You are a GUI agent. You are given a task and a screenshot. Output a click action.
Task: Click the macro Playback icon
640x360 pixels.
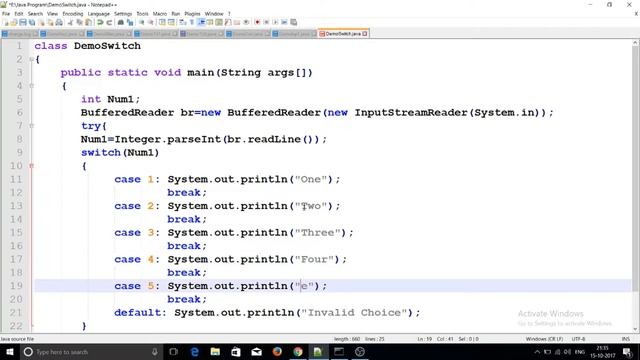click(275, 22)
